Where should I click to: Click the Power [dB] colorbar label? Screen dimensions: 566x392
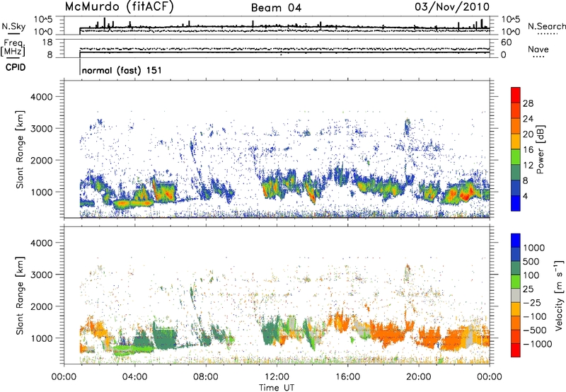[x=540, y=149]
